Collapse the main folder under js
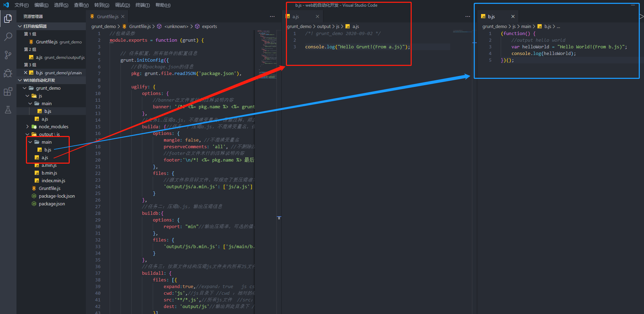644x314 pixels. 51,103
